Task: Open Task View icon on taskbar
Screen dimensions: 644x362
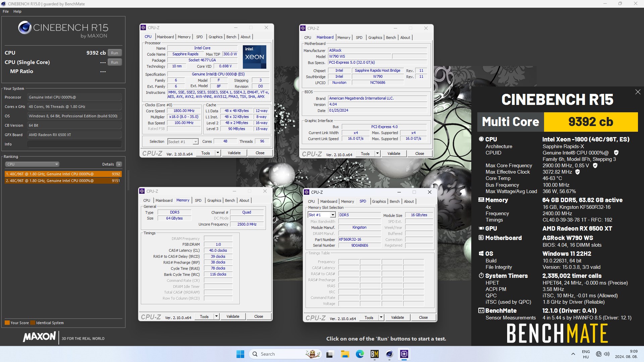Action: point(330,354)
